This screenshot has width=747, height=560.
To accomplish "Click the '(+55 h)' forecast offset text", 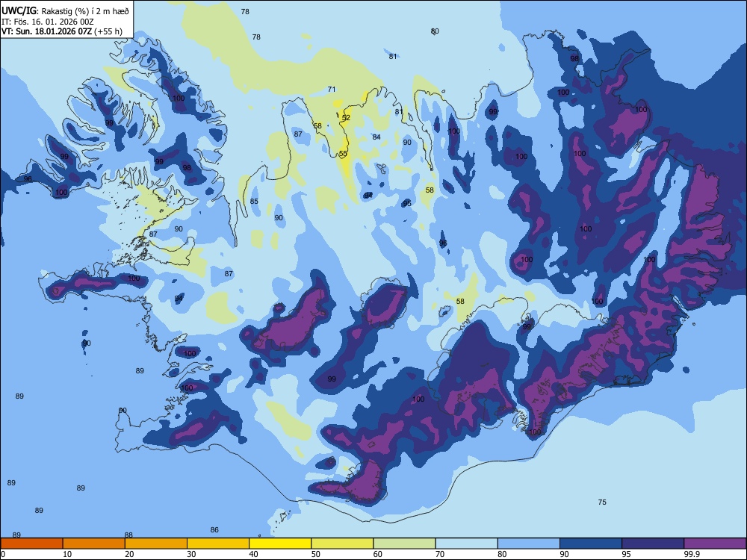I will click(x=108, y=31).
